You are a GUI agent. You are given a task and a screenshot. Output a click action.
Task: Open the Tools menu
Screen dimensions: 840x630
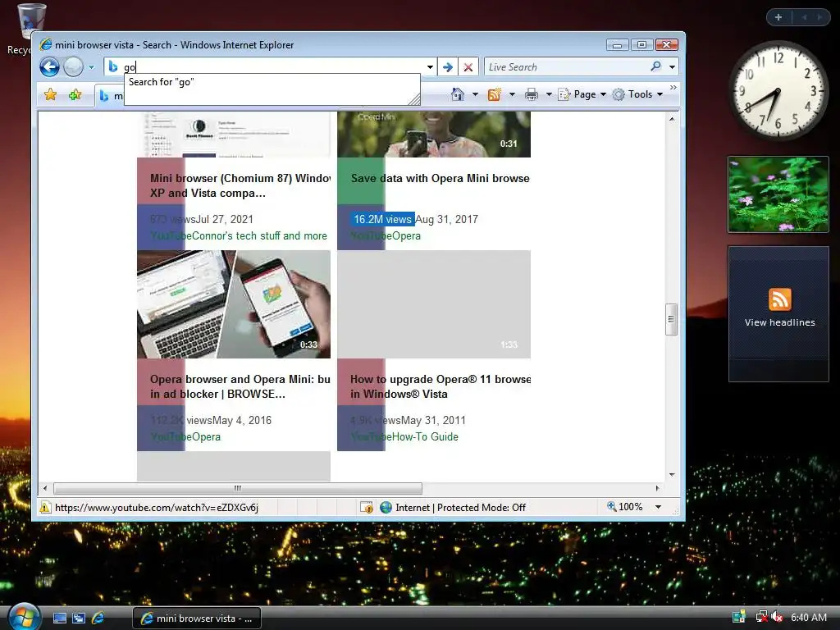pyautogui.click(x=638, y=94)
